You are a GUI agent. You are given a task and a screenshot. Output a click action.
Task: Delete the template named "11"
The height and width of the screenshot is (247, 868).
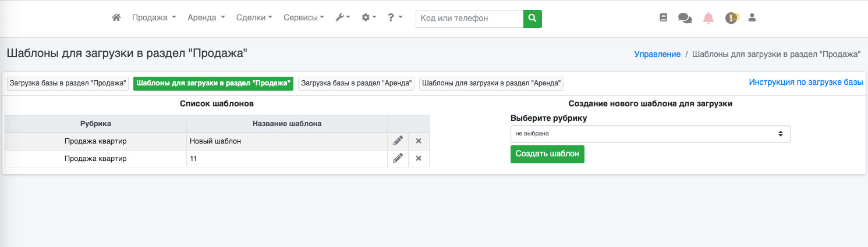[419, 158]
